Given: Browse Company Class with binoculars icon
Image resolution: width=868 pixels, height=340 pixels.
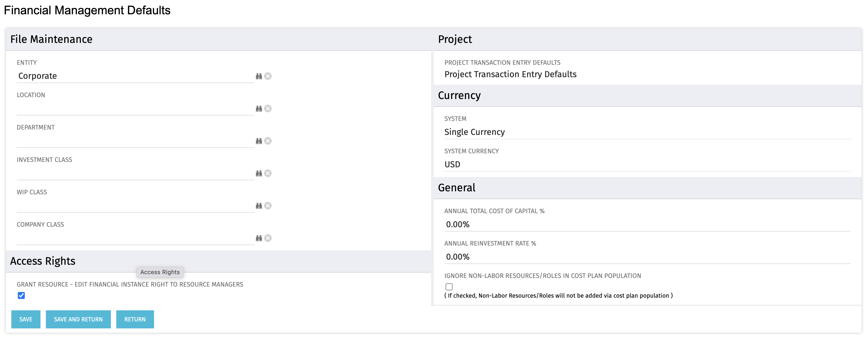Looking at the screenshot, I should 259,238.
